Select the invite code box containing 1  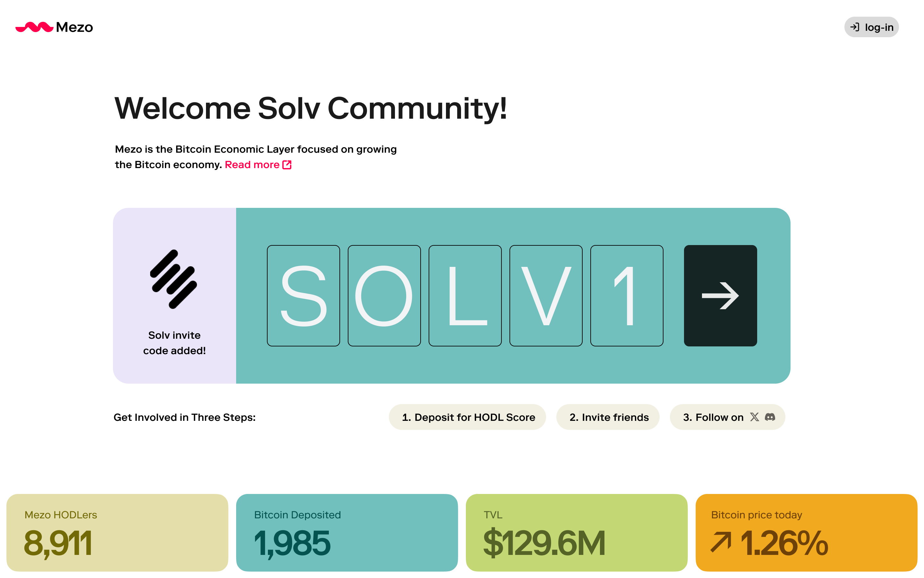coord(627,295)
